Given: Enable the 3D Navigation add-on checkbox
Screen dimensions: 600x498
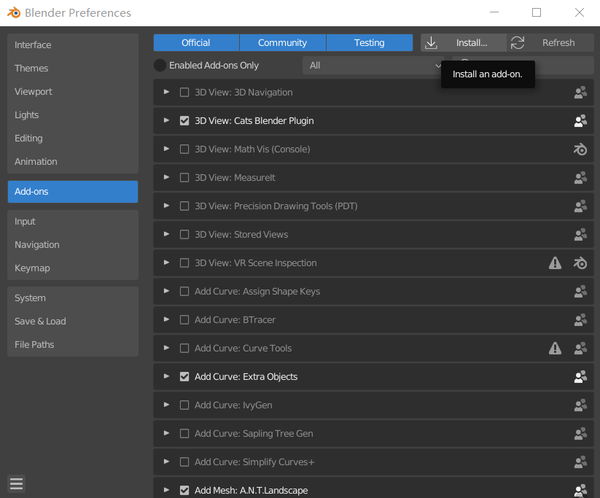Looking at the screenshot, I should click(184, 93).
